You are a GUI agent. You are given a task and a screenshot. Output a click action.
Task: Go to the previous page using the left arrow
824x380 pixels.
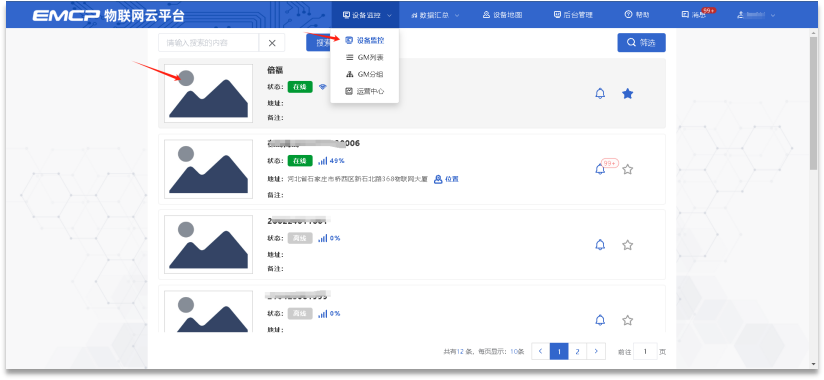click(x=541, y=351)
